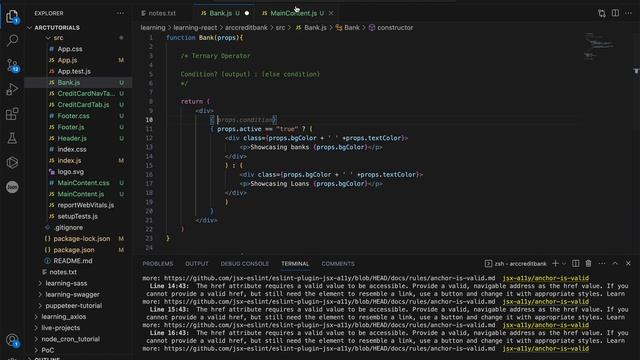This screenshot has height=360, width=640.
Task: Open the editor more actions ellipsis
Action: [x=629, y=13]
